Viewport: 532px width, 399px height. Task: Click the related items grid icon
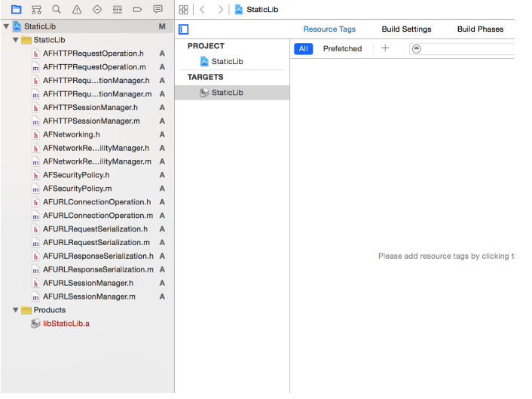[x=184, y=10]
